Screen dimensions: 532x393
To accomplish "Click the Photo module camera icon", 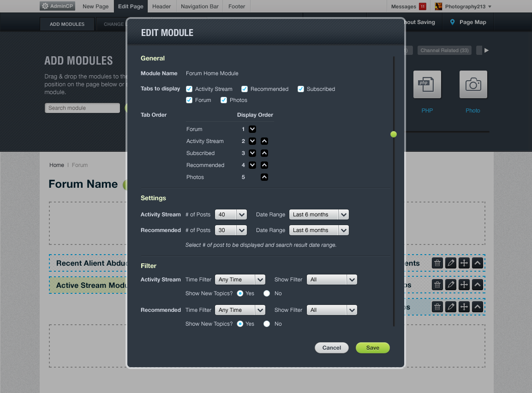I will [473, 85].
